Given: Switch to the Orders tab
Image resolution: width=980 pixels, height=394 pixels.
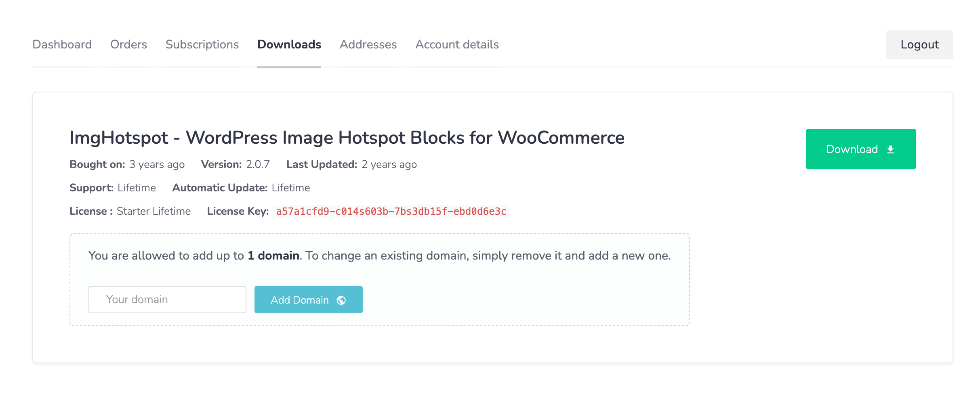Looking at the screenshot, I should point(128,44).
